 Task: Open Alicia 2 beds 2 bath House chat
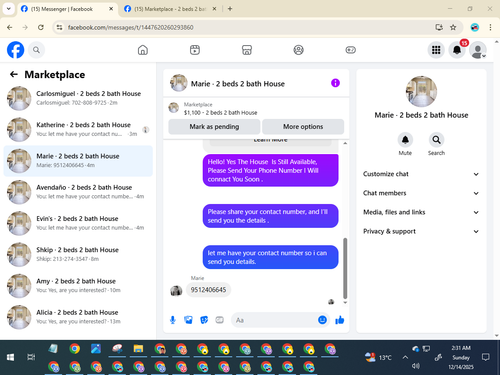click(x=78, y=317)
